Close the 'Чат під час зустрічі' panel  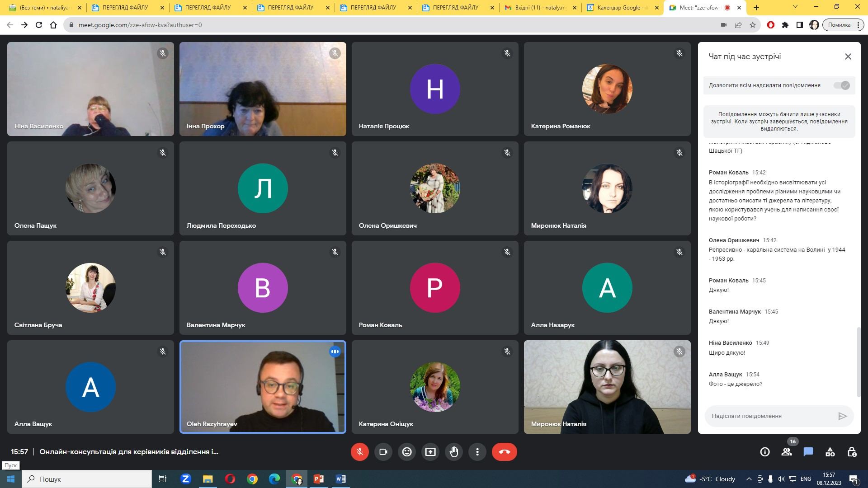[x=848, y=56]
